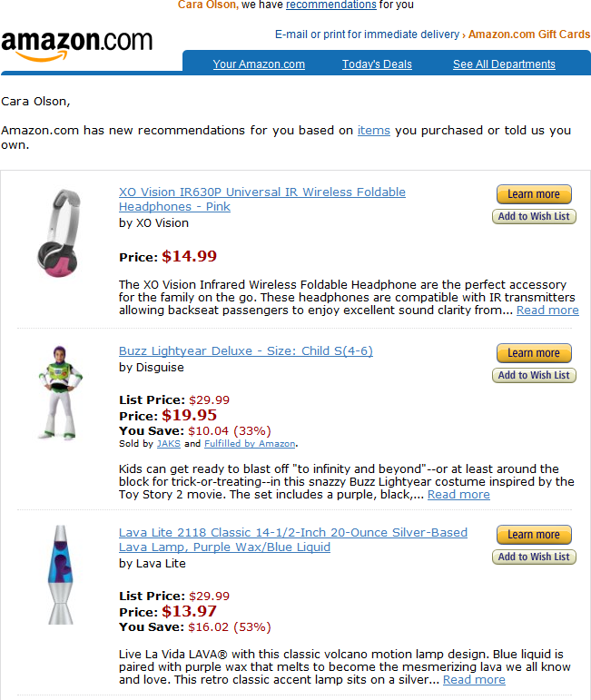Click Learn more for Buzz Lightyear costume
Screen dimensions: 591x700
coord(534,353)
